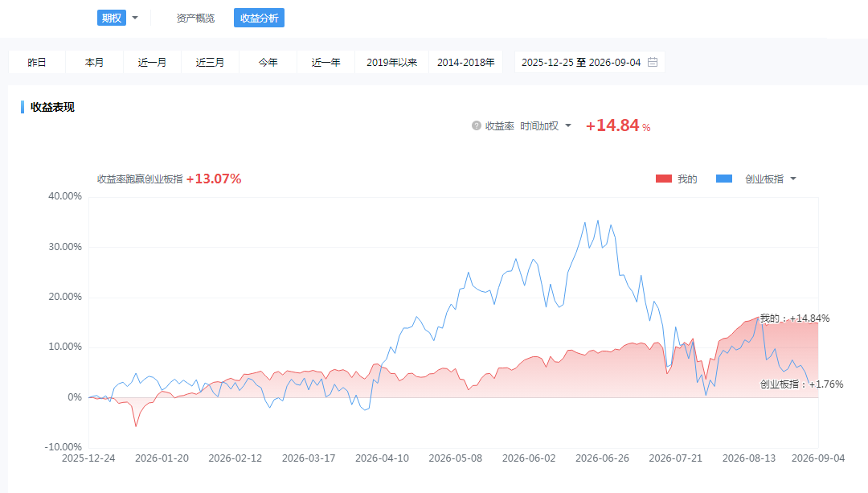Viewport: 868px width, 493px height.
Task: Expand the 创业板指 benchmark index dropdown arrow
Action: click(x=793, y=179)
